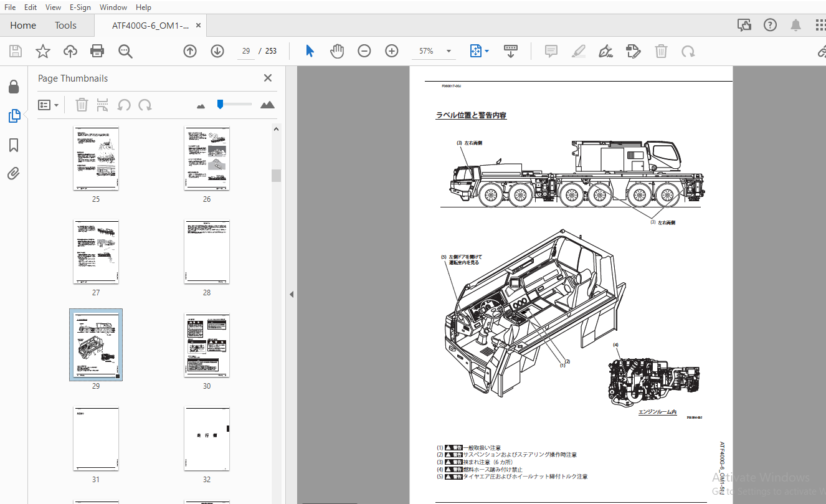Open the Window menu
Viewport: 826px width, 504px height.
pos(113,7)
